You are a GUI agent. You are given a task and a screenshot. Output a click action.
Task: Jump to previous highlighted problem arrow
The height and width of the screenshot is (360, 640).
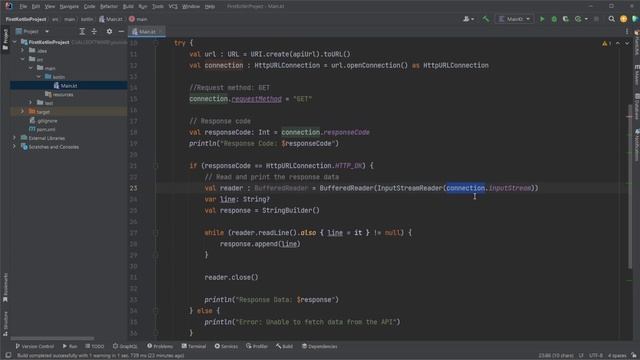pyautogui.click(x=618, y=43)
